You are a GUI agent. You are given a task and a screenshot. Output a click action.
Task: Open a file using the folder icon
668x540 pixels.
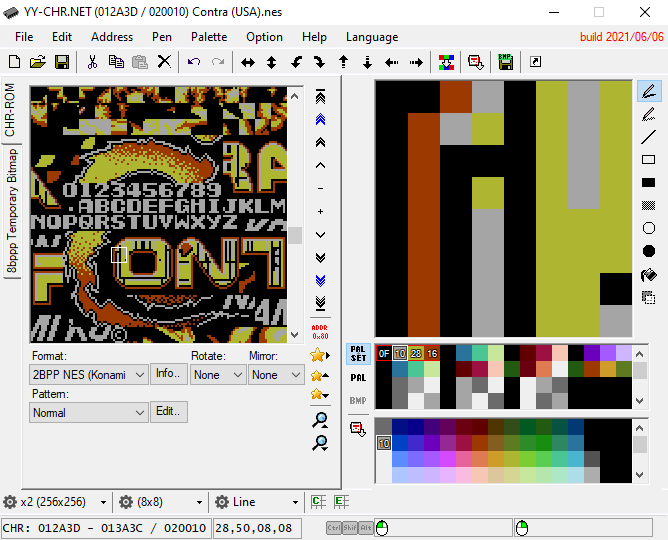point(38,62)
